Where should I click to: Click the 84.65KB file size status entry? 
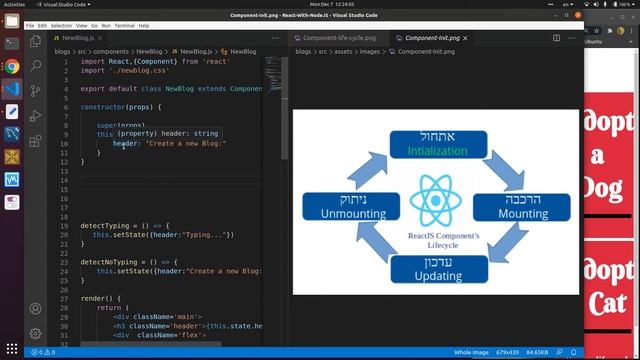[x=537, y=352]
